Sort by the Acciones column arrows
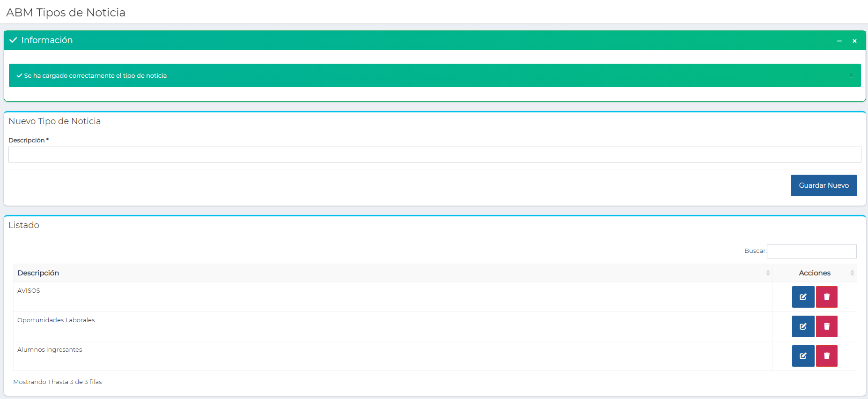 852,273
